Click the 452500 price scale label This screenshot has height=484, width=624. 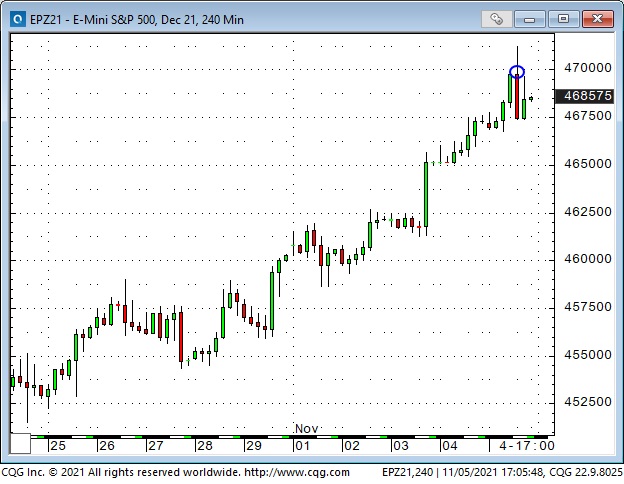(588, 402)
